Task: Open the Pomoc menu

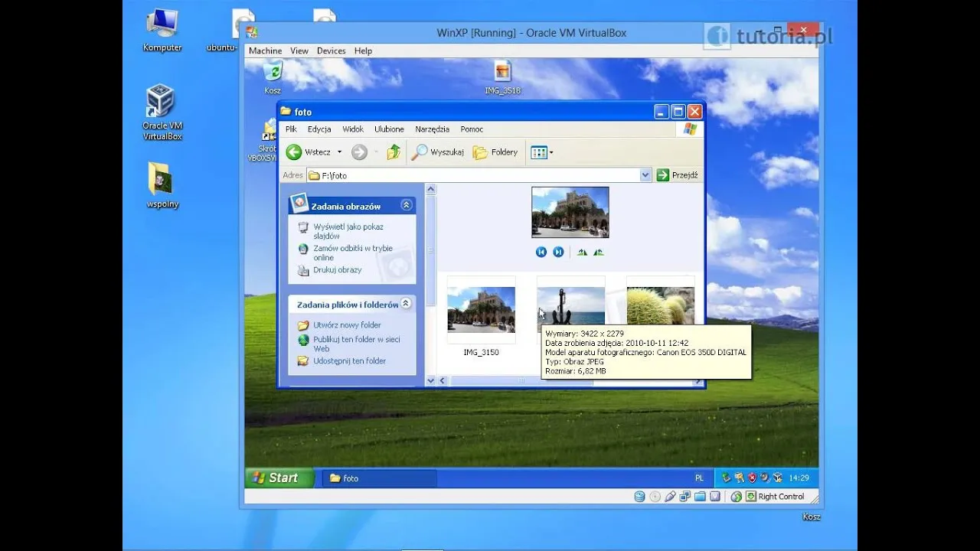Action: [472, 129]
